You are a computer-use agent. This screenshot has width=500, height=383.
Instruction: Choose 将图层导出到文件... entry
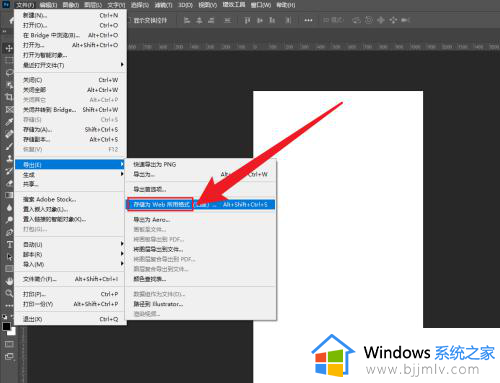click(x=158, y=249)
